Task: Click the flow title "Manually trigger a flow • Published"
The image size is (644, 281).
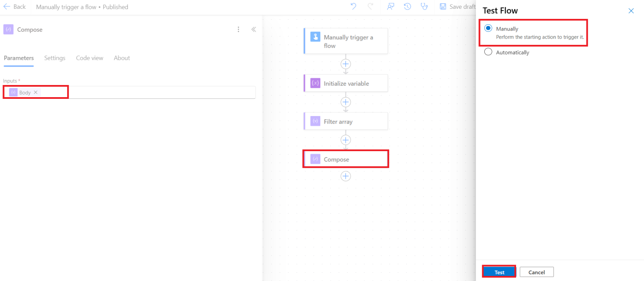Action: (82, 7)
